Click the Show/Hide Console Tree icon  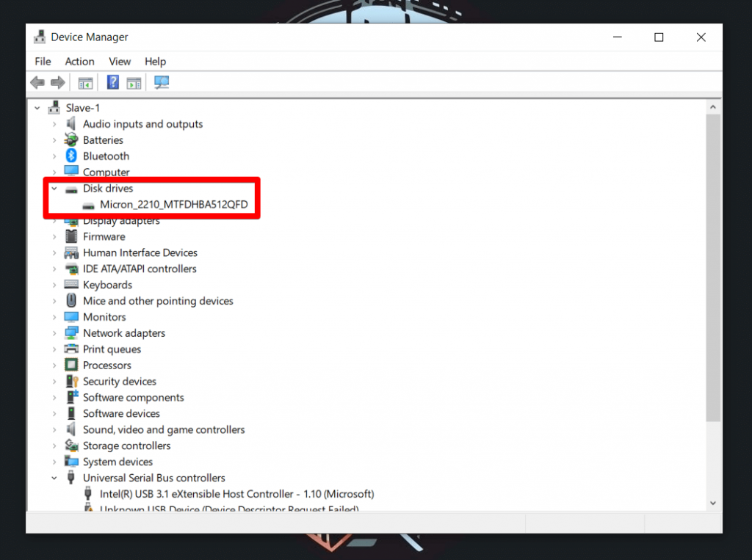pyautogui.click(x=85, y=81)
